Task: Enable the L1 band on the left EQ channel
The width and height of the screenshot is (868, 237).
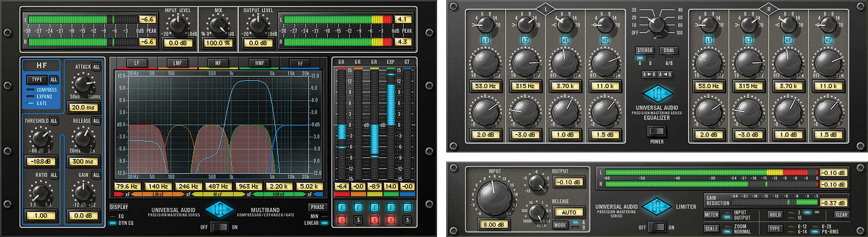Action: [x=485, y=40]
